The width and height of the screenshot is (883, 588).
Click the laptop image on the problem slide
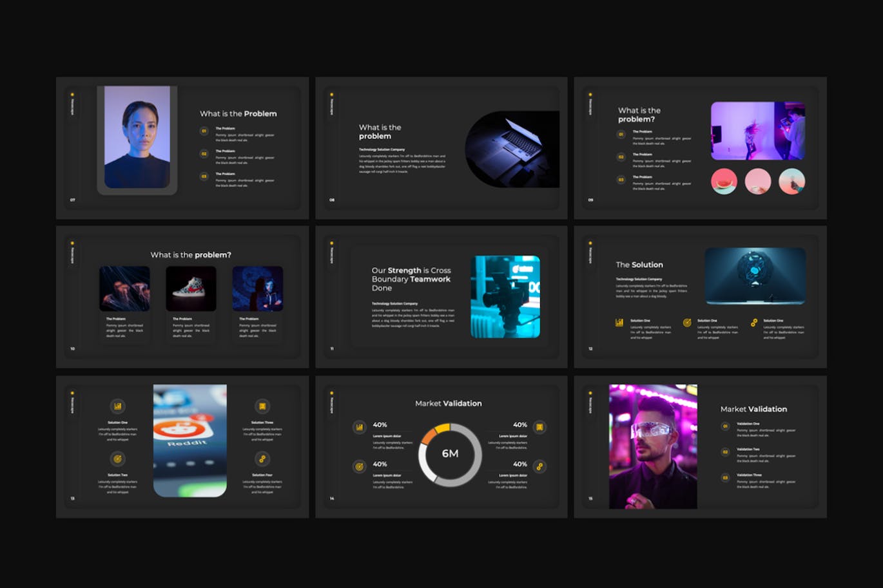coord(512,149)
